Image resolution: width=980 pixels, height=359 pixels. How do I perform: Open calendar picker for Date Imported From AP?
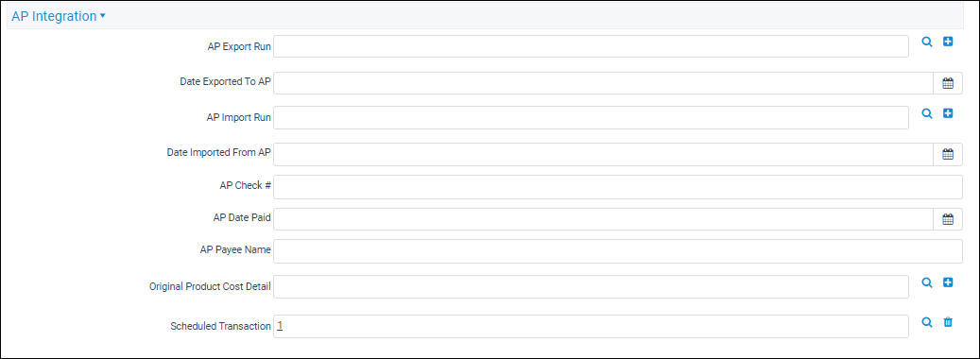pyautogui.click(x=948, y=154)
